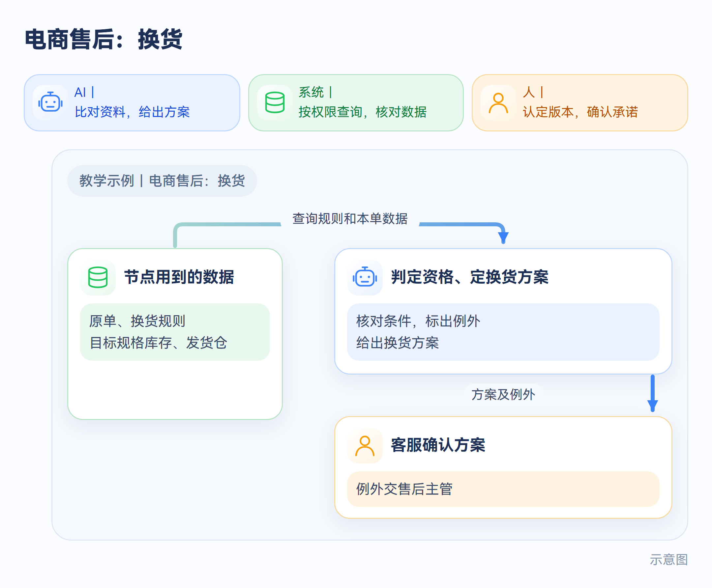Screen dimensions: 712x588
Task: Click the title 电商售后：换货
Action: click(104, 40)
